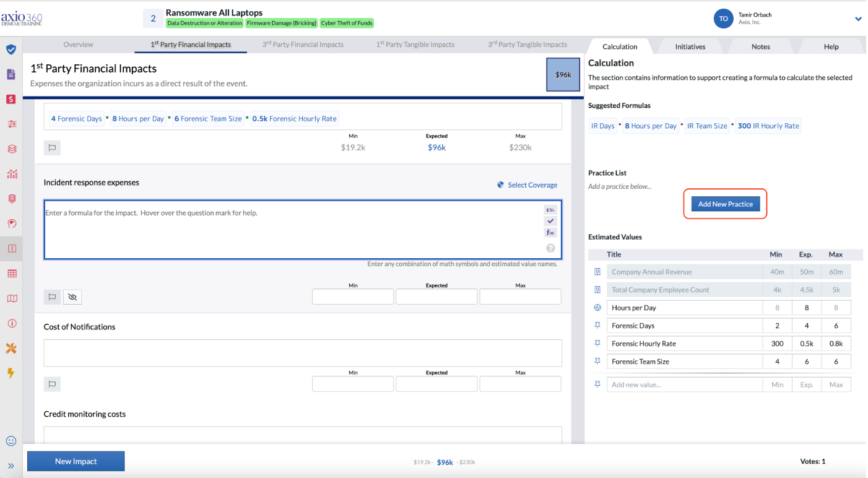Switch to the Overview tab

pos(79,45)
